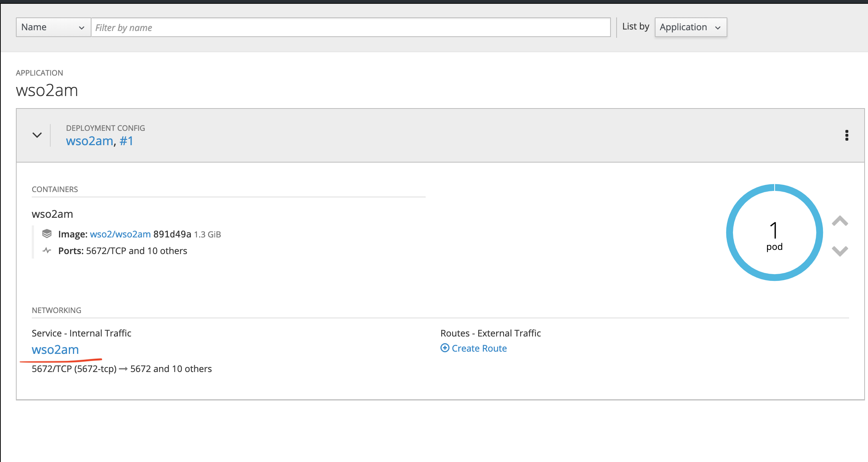This screenshot has height=462, width=868.
Task: Open the deployment kebab actions menu
Action: point(846,135)
